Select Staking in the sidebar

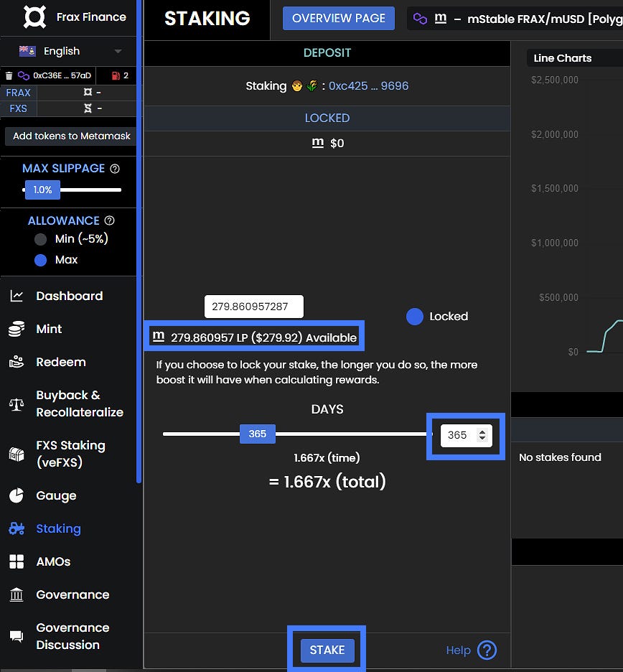point(58,528)
